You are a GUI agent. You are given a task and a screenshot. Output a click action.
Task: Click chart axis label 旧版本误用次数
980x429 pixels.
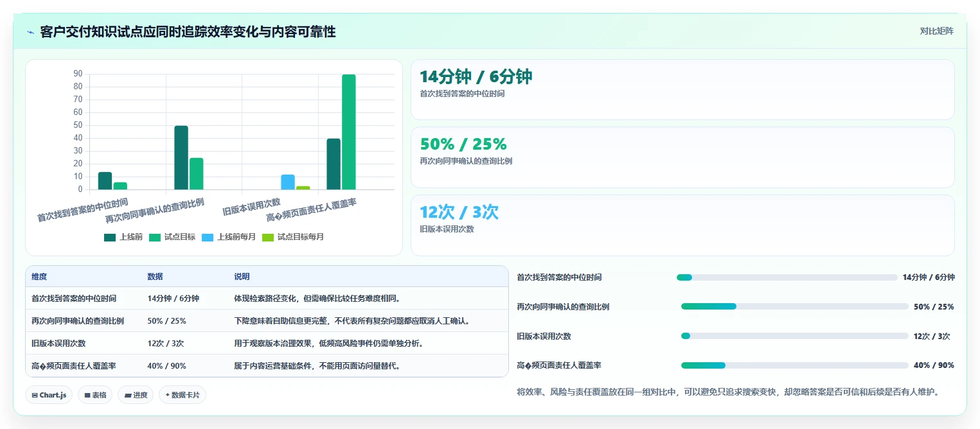coord(252,206)
